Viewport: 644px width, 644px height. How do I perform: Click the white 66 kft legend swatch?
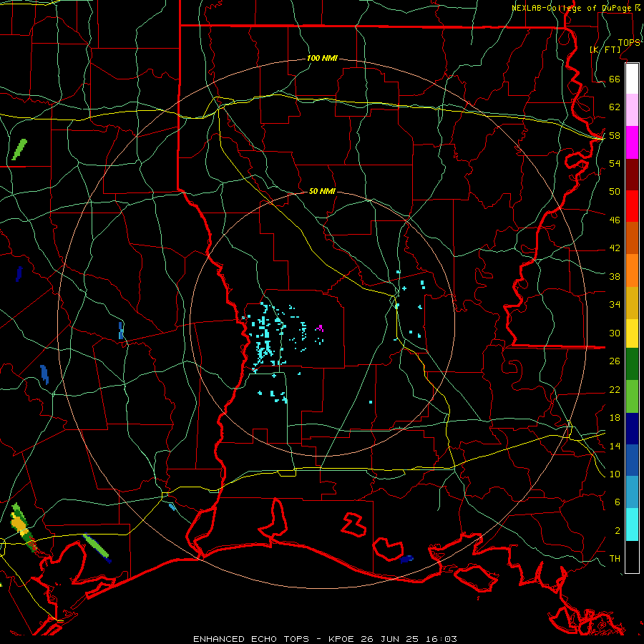[632, 79]
